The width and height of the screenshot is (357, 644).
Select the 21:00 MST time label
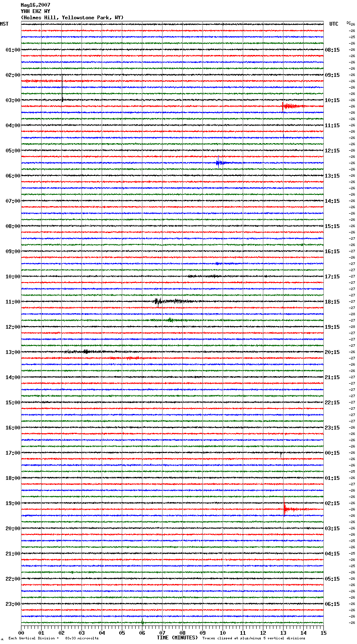[x=13, y=554]
